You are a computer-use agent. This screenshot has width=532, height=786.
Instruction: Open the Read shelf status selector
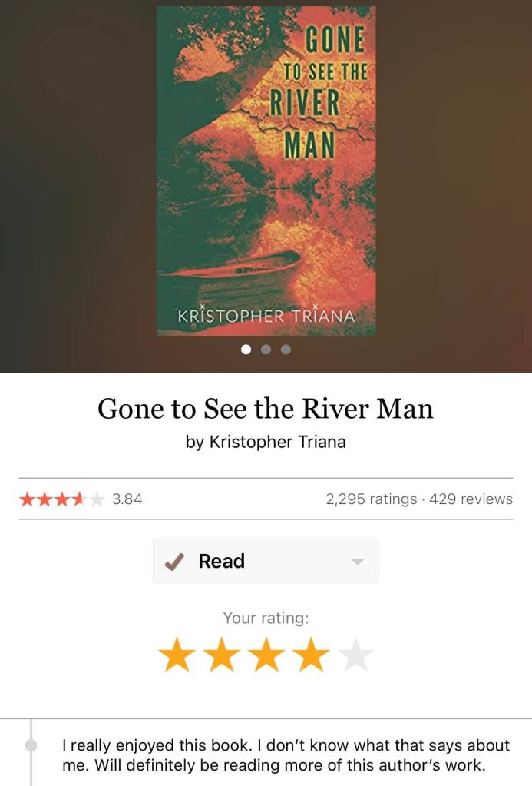266,561
